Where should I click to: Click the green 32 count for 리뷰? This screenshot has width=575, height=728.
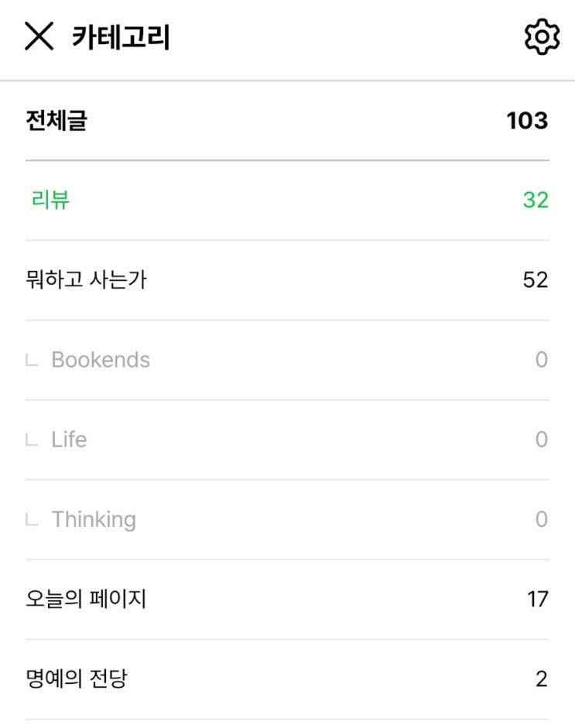[536, 200]
